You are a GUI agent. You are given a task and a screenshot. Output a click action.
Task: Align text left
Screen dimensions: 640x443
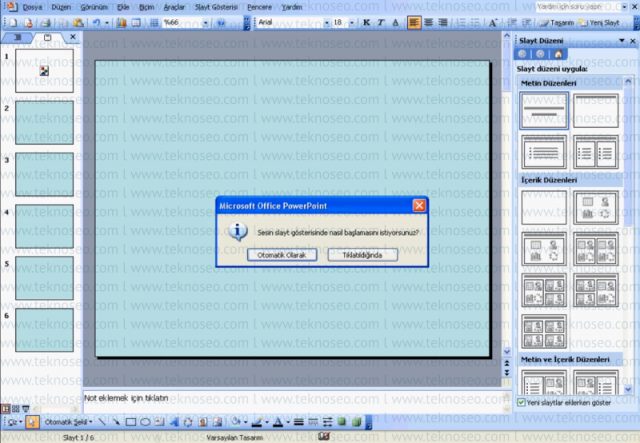pos(413,23)
